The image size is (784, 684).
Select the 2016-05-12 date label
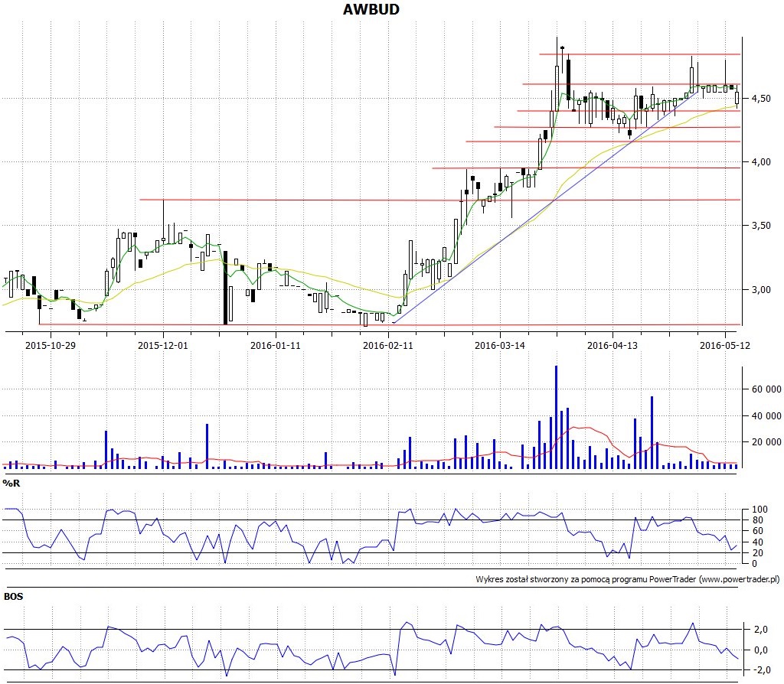coord(724,345)
